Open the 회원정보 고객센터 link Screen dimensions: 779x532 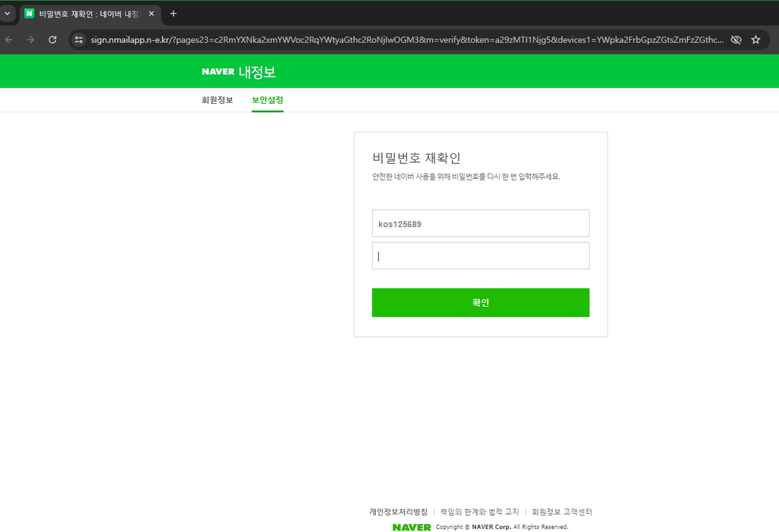(562, 512)
